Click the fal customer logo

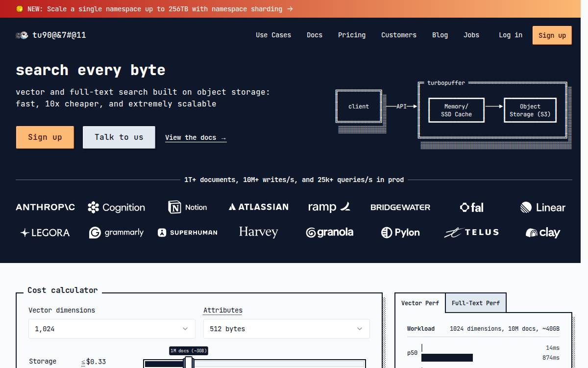point(472,208)
